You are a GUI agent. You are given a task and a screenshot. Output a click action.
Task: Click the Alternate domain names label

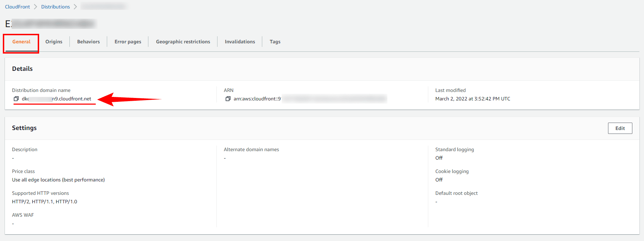click(x=251, y=149)
